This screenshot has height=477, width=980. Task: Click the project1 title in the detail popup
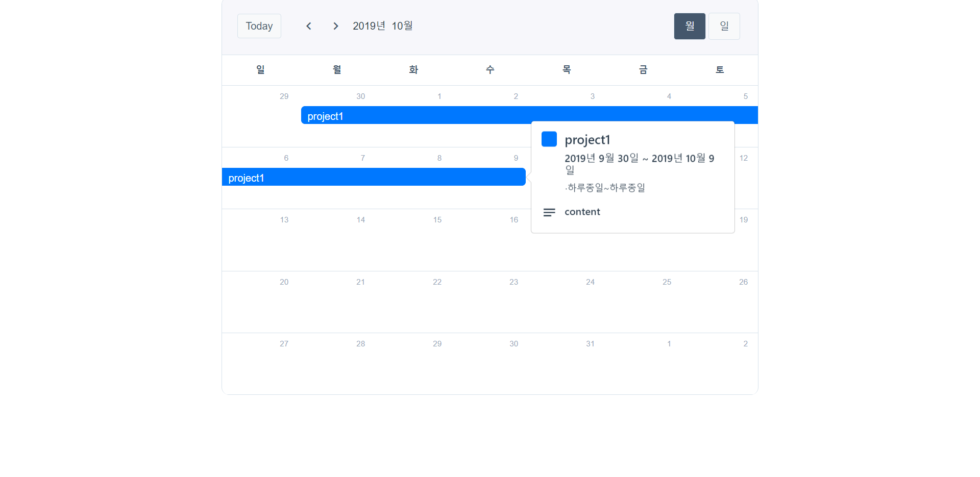(587, 139)
